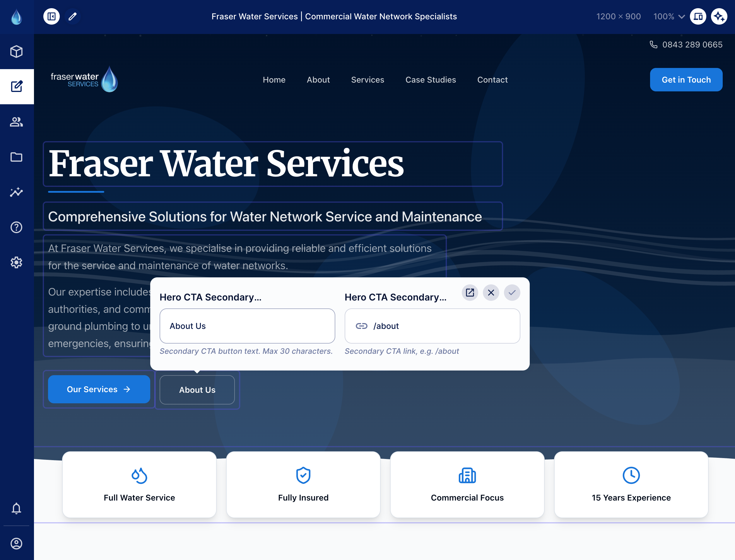The width and height of the screenshot is (735, 560).
Task: Click inside the About Us text field
Action: pos(247,326)
